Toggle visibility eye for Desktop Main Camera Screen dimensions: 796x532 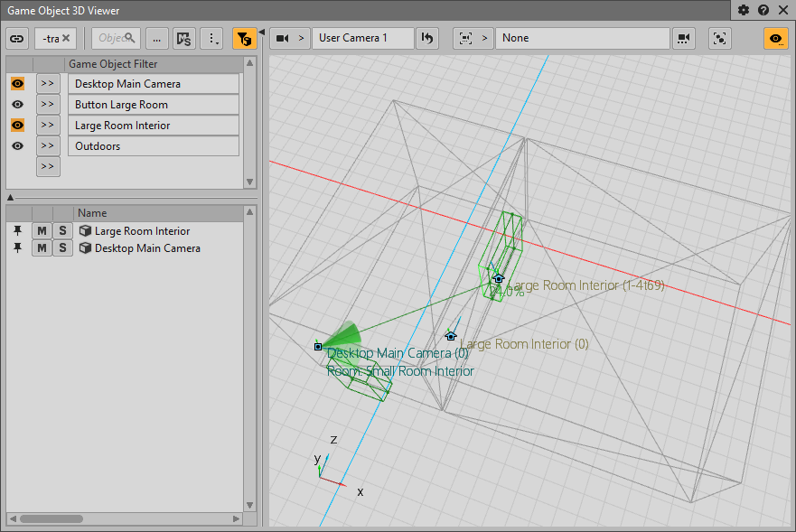point(17,84)
